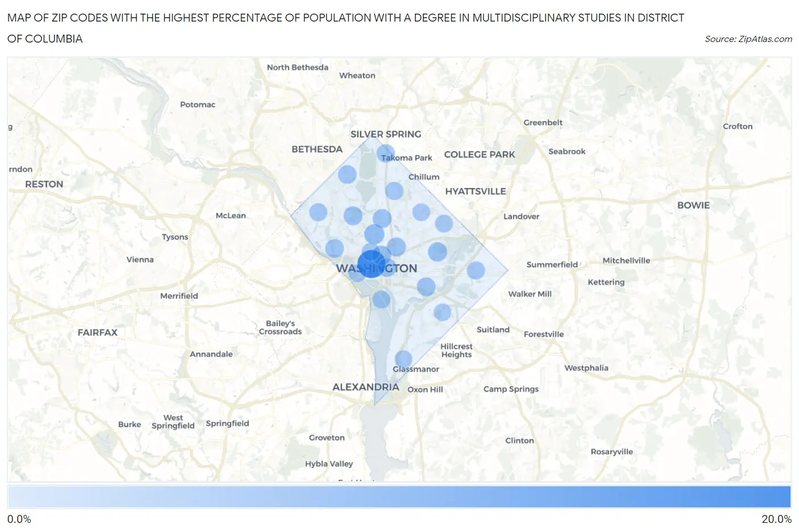Click the 0.0% legend minimum label
This screenshot has width=799, height=532.
(19, 520)
